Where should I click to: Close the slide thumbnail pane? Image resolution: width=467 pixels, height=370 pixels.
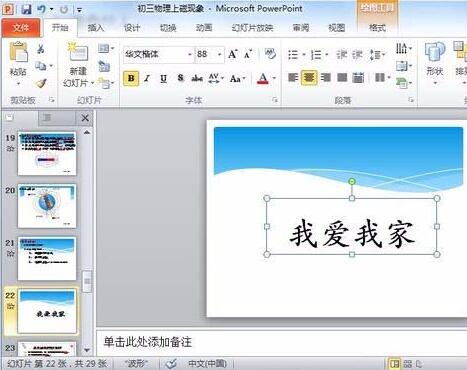(x=85, y=118)
